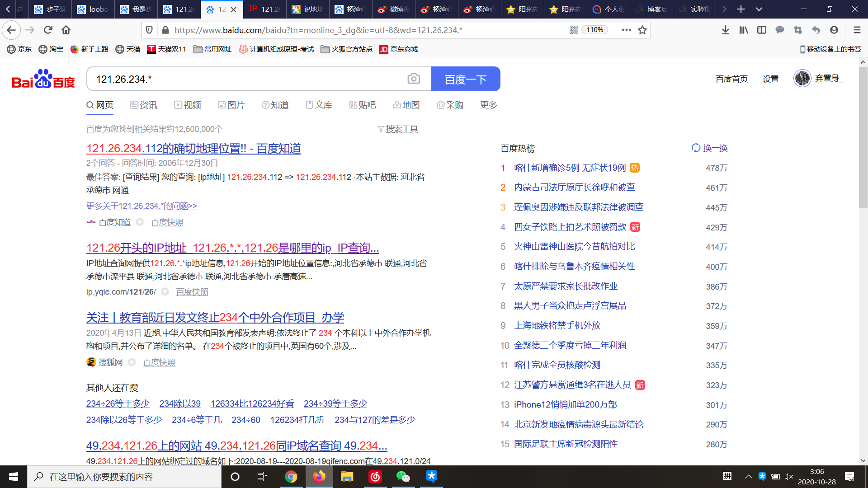The width and height of the screenshot is (868, 488).
Task: Open the Firefox downloads panel
Action: click(x=725, y=30)
